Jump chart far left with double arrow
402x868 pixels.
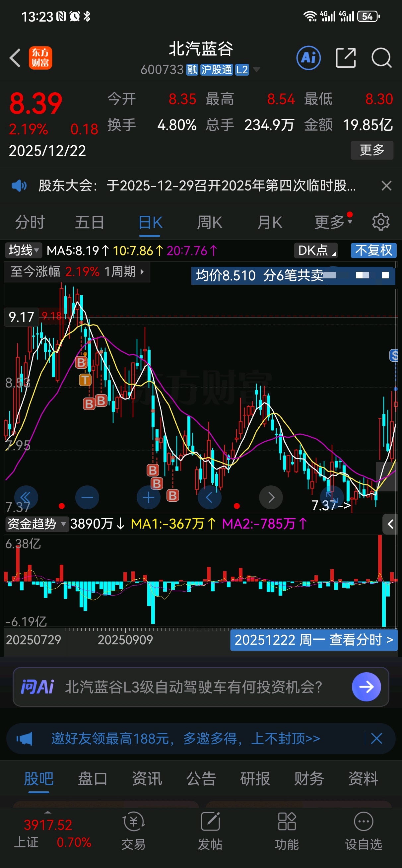[26, 497]
